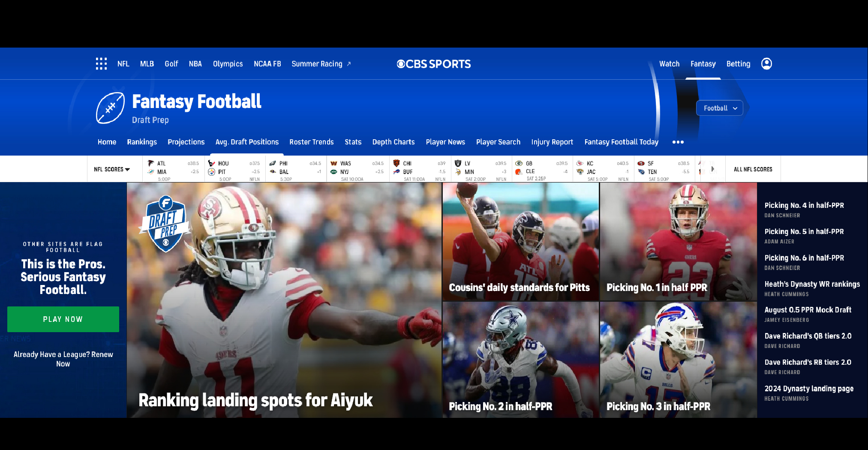View All NFL Scores link
The width and height of the screenshot is (868, 450).
pos(753,169)
